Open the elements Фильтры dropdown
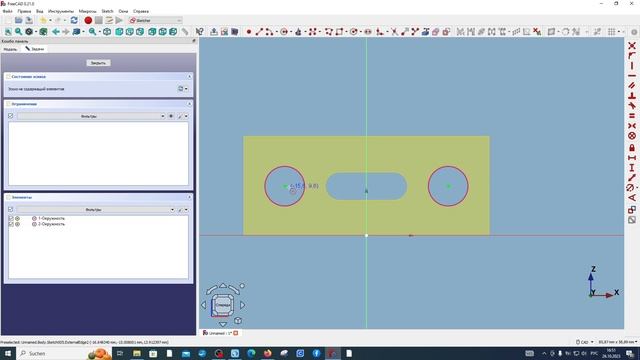Image resolution: width=640 pixels, height=360 pixels. coord(96,210)
